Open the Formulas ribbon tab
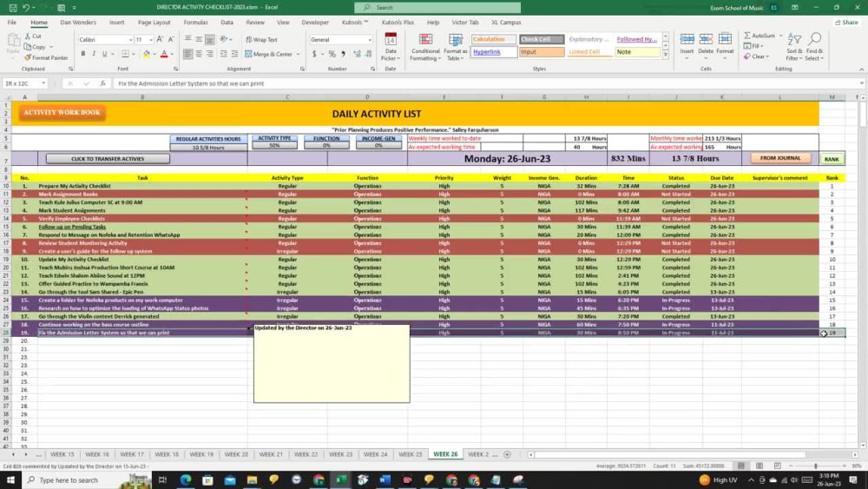 coord(195,23)
